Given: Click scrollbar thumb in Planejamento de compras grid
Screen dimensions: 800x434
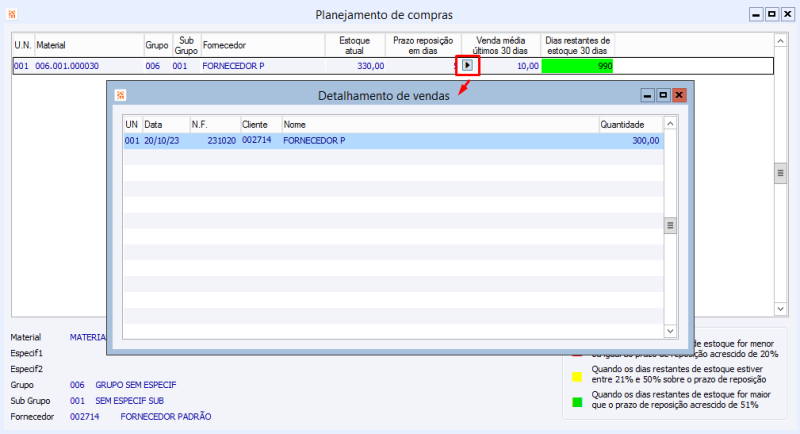Looking at the screenshot, I should 781,173.
